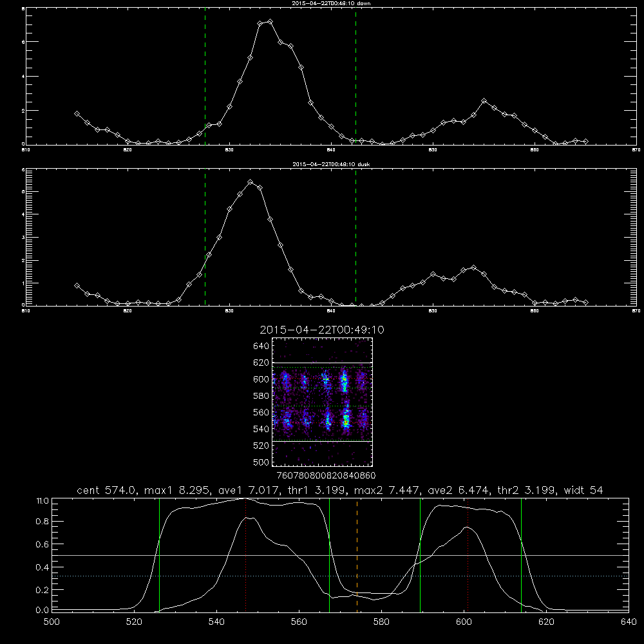Viewport: 644px width, 644px height.
Task: Select the 'thr2 3.199' value in the stats header
Action: tap(527, 490)
